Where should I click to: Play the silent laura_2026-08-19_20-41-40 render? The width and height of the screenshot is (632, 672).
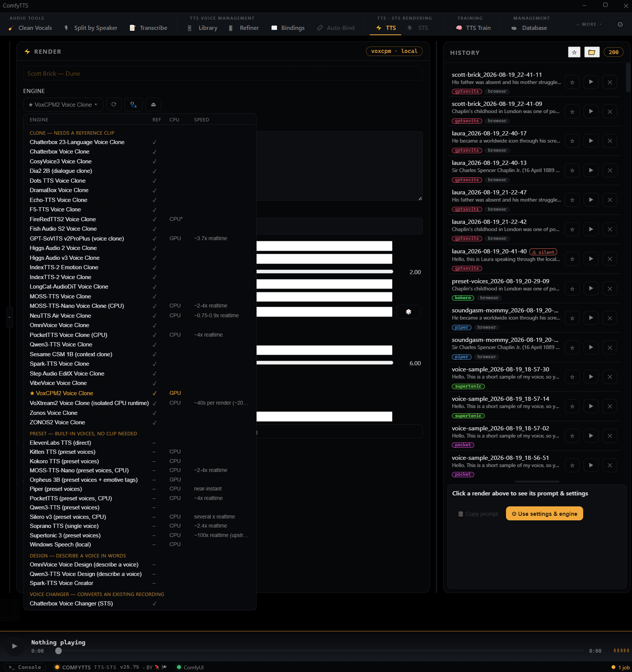coord(591,259)
